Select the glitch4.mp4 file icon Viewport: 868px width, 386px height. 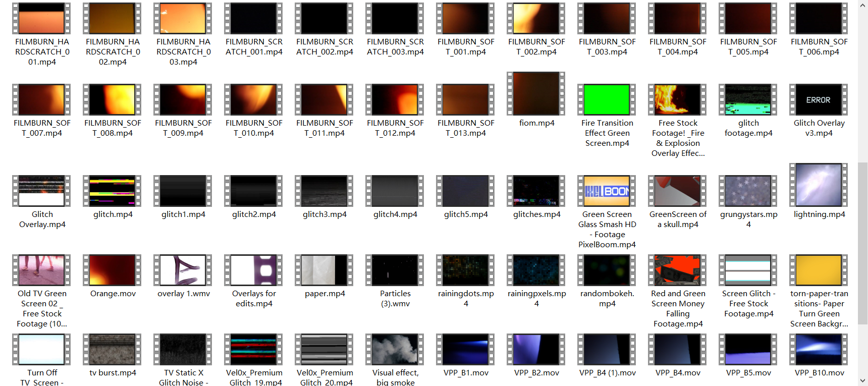[x=395, y=191]
